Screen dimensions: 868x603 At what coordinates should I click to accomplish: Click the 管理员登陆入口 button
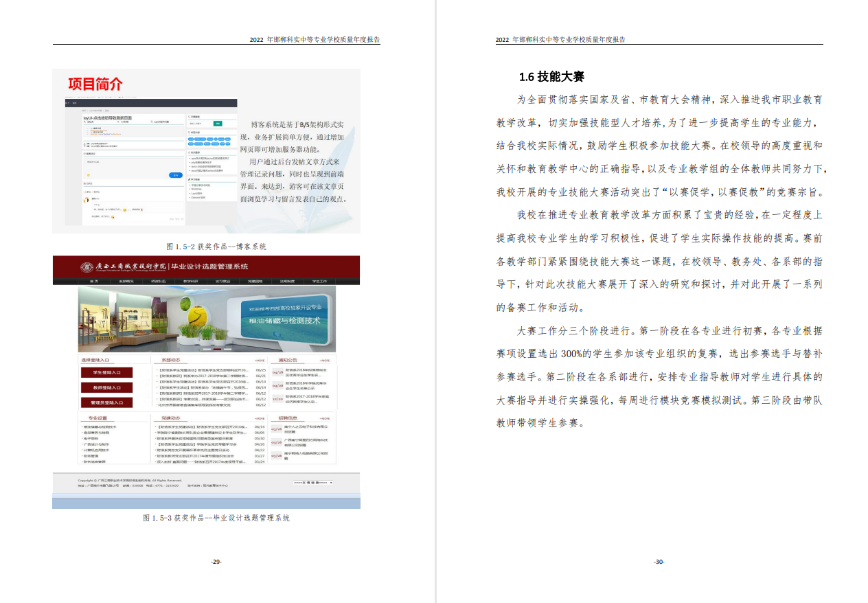(106, 402)
